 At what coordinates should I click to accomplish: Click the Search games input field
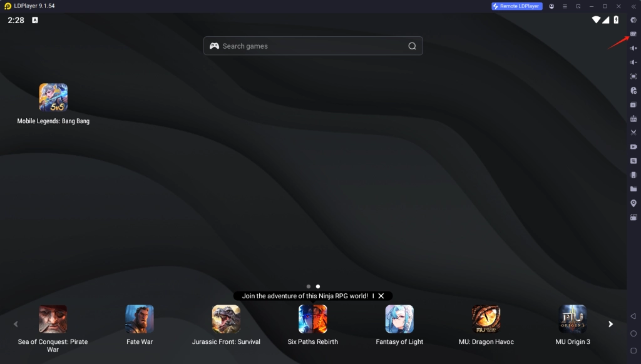[x=313, y=46]
